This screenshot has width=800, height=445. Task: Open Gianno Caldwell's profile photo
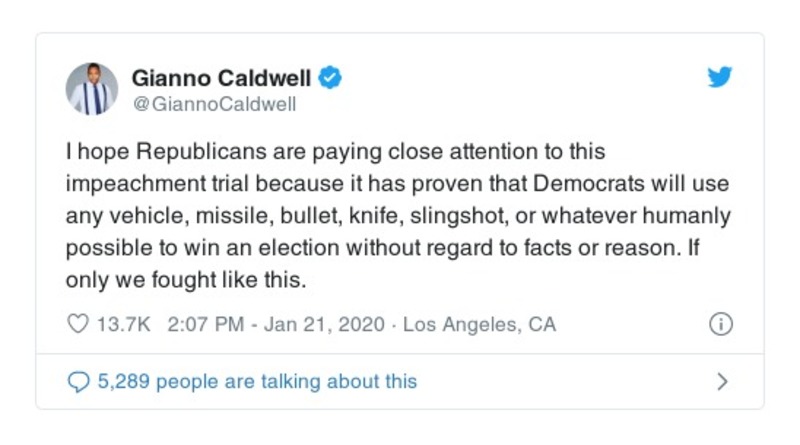[92, 89]
